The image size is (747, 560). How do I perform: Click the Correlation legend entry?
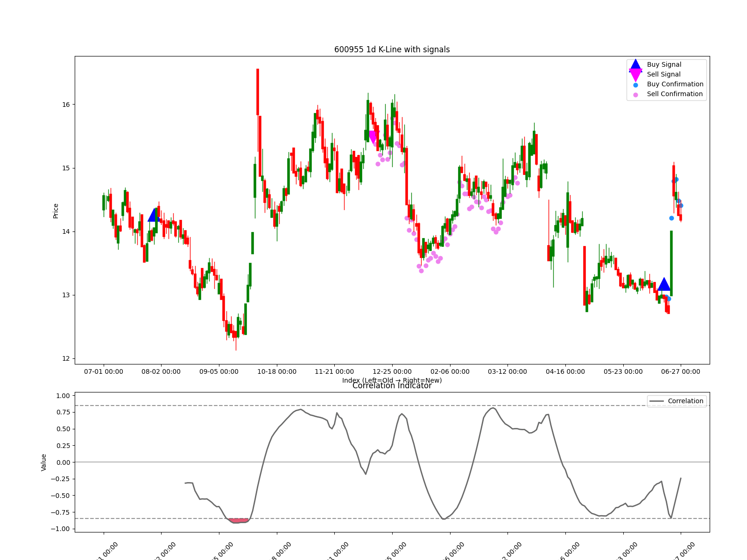[677, 401]
